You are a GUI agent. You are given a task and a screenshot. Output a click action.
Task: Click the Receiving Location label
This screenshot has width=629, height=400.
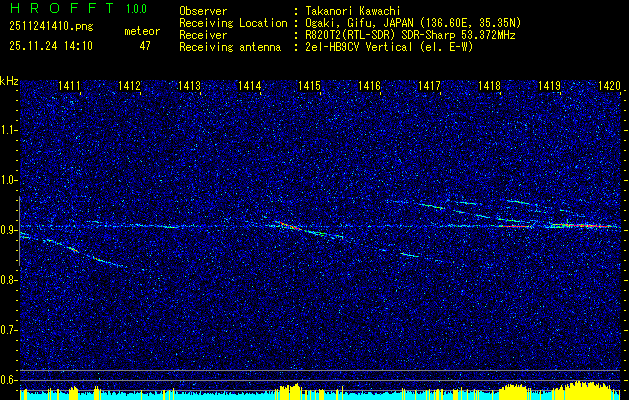tap(233, 23)
